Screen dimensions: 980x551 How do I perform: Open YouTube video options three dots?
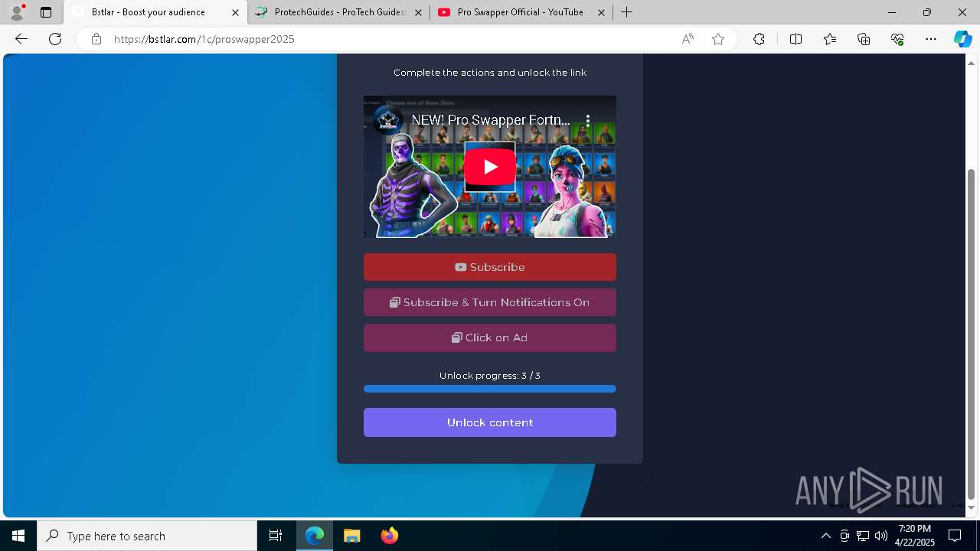coord(588,120)
